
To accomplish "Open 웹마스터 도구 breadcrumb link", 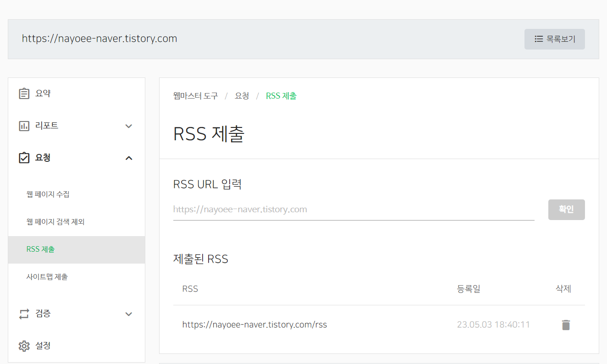I will pyautogui.click(x=196, y=96).
